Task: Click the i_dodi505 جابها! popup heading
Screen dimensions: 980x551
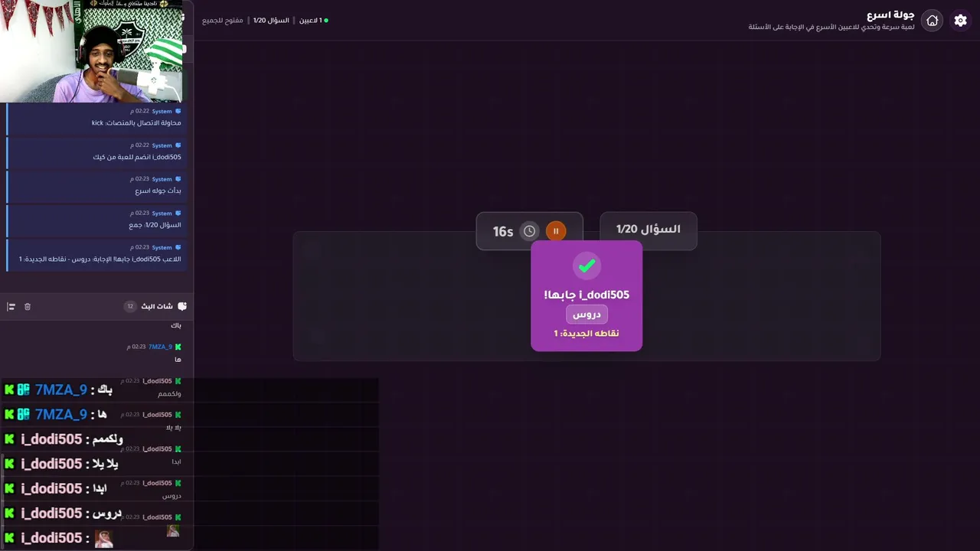Action: [x=586, y=295]
